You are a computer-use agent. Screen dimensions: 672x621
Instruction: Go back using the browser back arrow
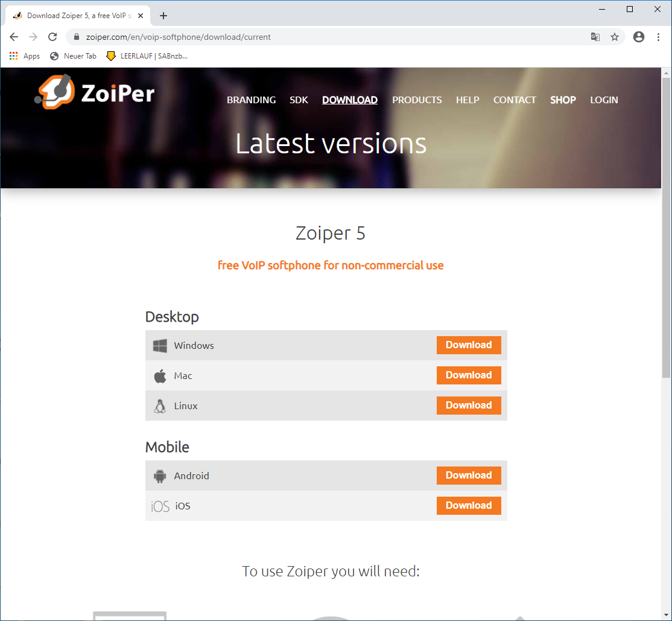coord(14,37)
